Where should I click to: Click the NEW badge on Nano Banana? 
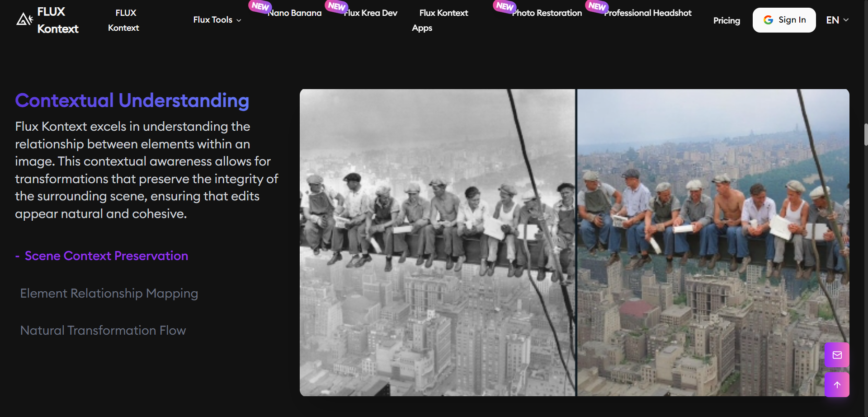(x=260, y=6)
